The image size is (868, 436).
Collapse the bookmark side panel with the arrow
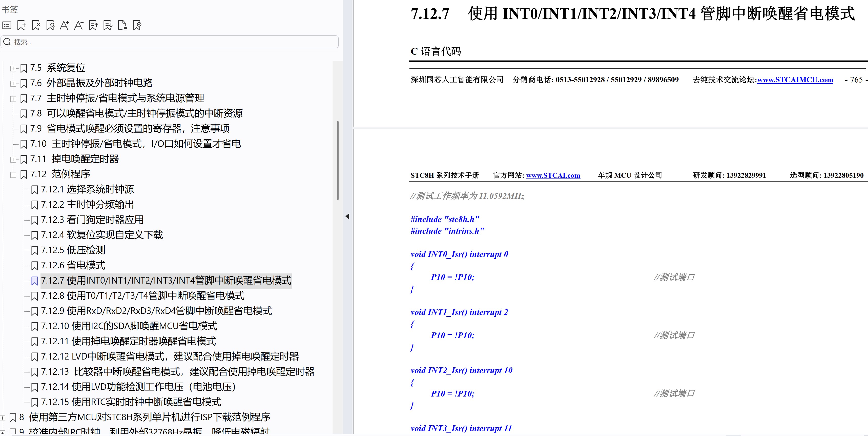tap(347, 216)
